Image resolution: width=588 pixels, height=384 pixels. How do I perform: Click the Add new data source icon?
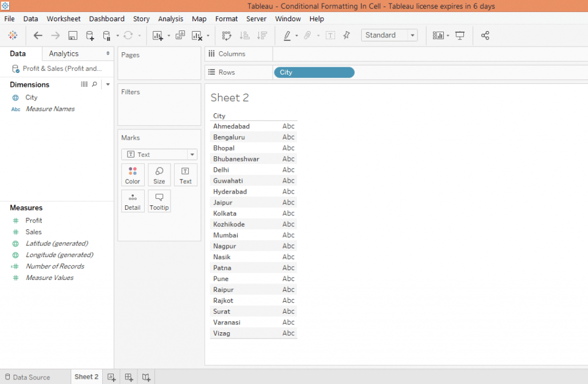90,36
